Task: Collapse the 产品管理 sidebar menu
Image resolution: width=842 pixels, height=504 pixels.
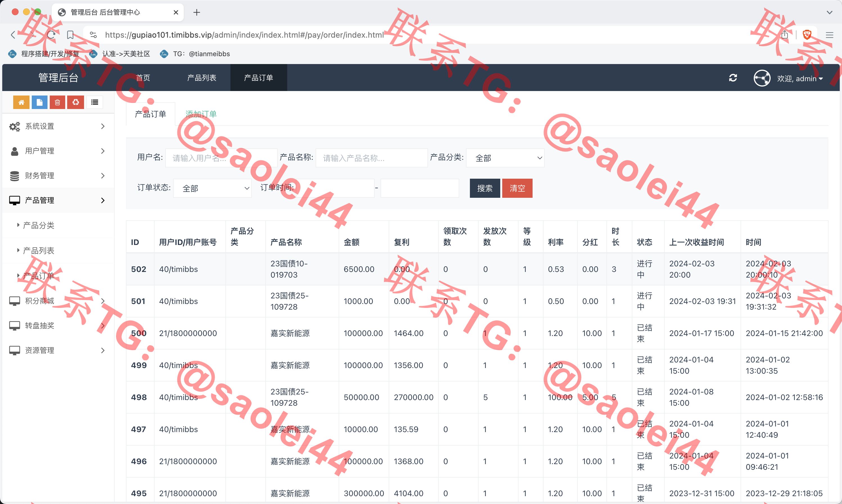Action: [58, 200]
